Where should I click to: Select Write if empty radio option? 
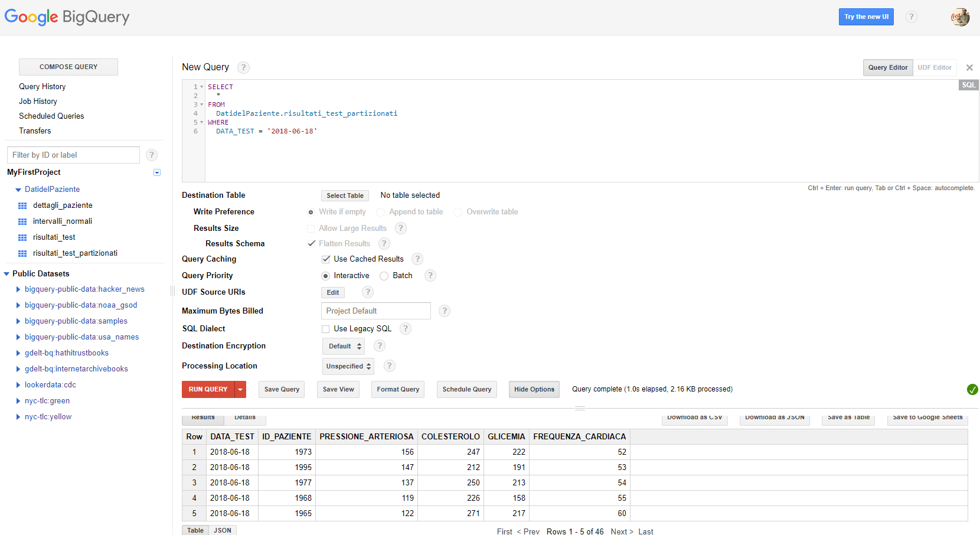pos(311,212)
